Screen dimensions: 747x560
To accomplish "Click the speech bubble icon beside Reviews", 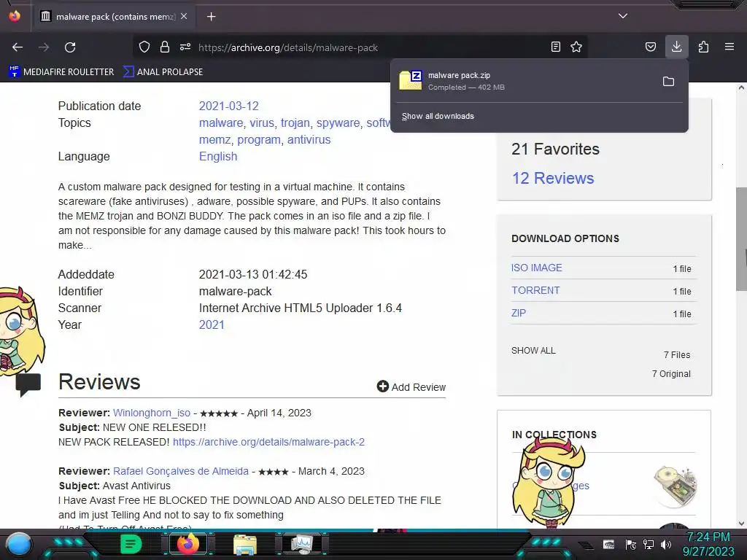I will point(28,384).
